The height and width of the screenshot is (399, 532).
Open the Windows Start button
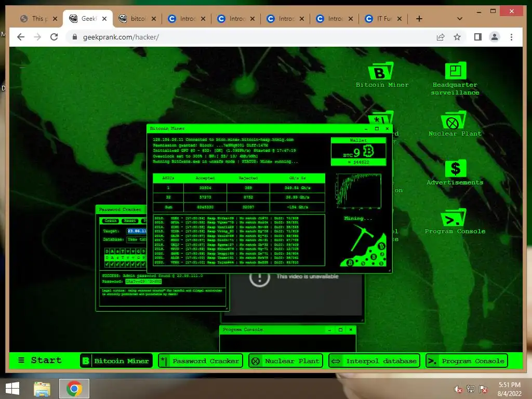click(x=12, y=389)
